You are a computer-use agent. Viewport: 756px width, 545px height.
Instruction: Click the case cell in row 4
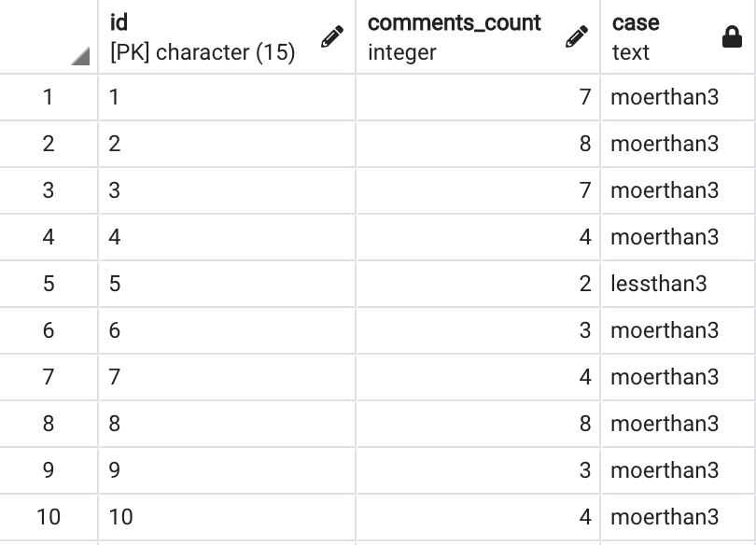[x=678, y=237]
